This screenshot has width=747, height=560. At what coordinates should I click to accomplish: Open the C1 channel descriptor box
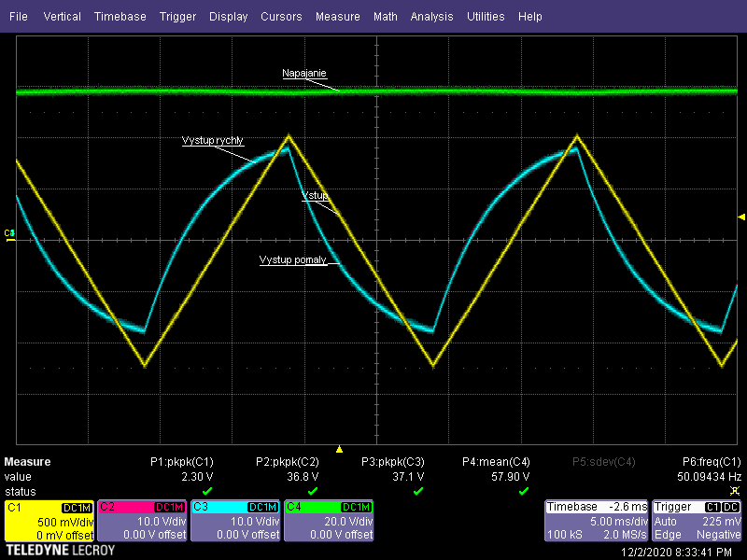(49, 521)
